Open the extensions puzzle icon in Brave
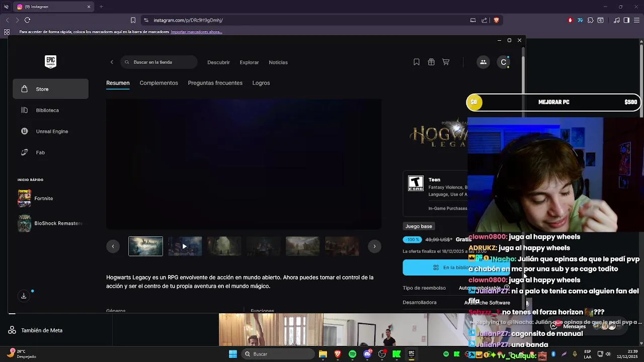Screen dimensions: 644x362 pyautogui.click(x=591, y=20)
